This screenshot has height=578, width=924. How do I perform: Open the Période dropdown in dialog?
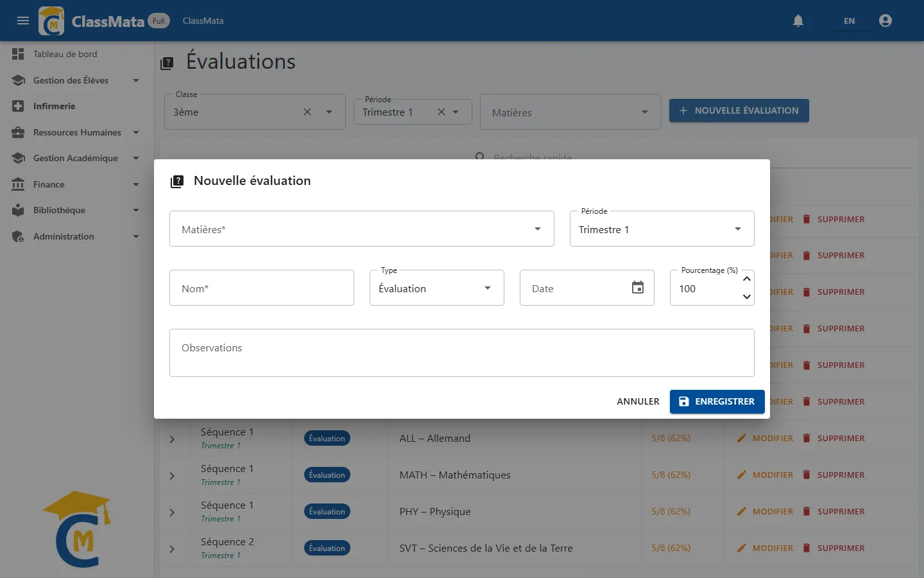click(662, 229)
